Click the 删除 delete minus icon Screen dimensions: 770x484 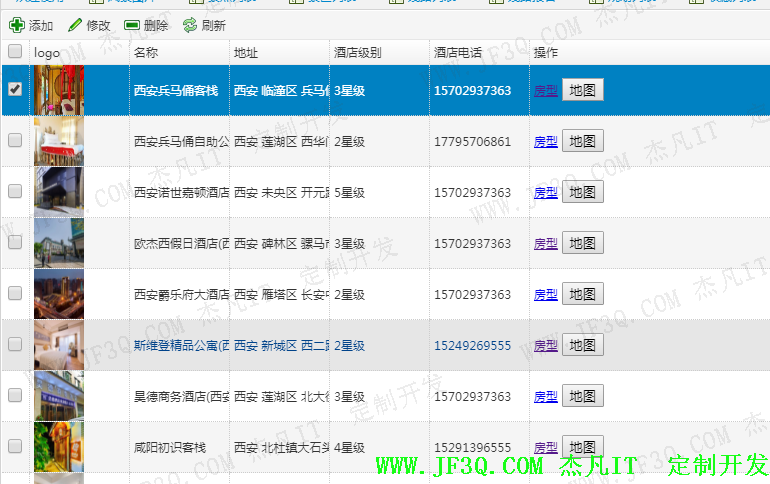tap(132, 25)
